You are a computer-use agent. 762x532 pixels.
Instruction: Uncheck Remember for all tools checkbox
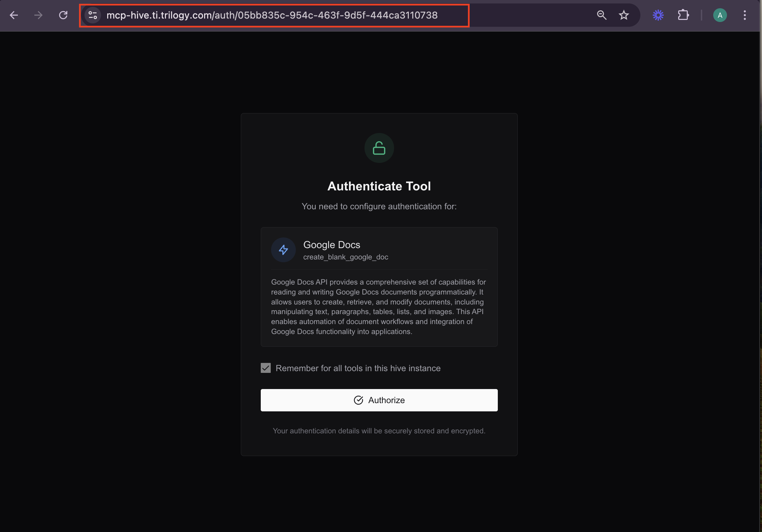[266, 368]
